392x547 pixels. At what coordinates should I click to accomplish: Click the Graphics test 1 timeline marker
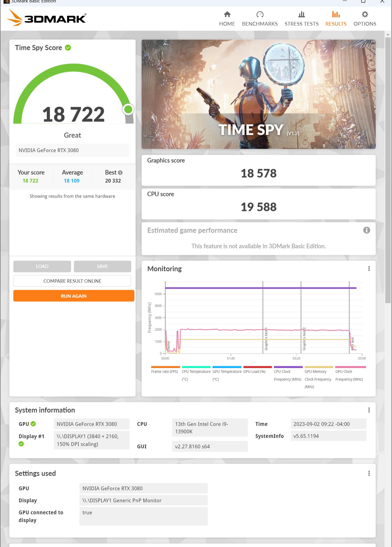266,339
